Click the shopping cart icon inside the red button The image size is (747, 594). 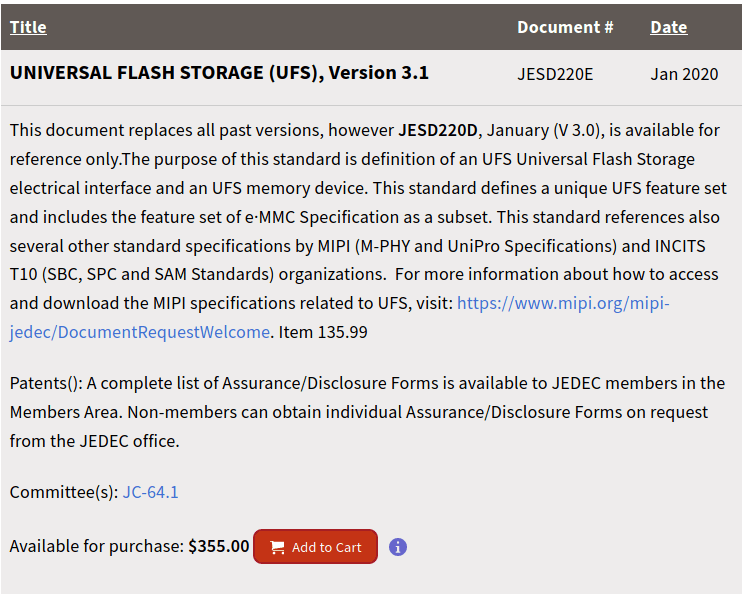coord(277,547)
